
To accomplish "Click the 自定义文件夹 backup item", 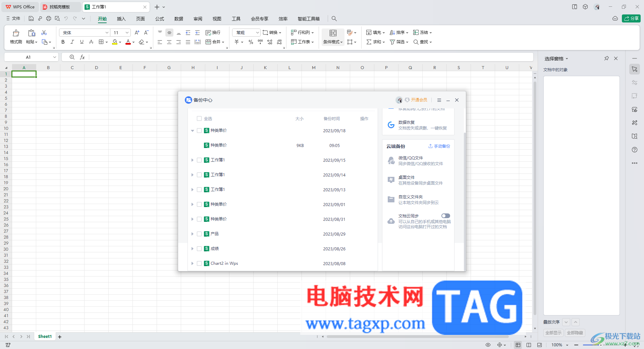I will point(418,200).
